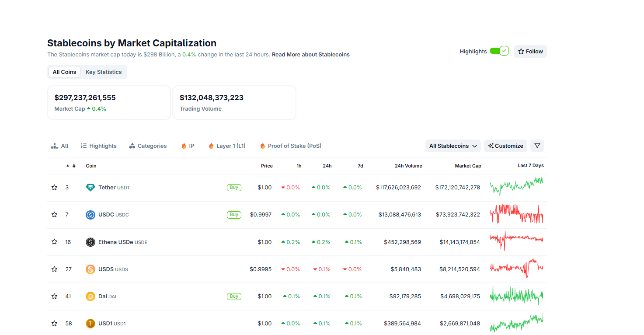Image resolution: width=644 pixels, height=335 pixels.
Task: Sort table by Coin column header
Action: tap(91, 166)
